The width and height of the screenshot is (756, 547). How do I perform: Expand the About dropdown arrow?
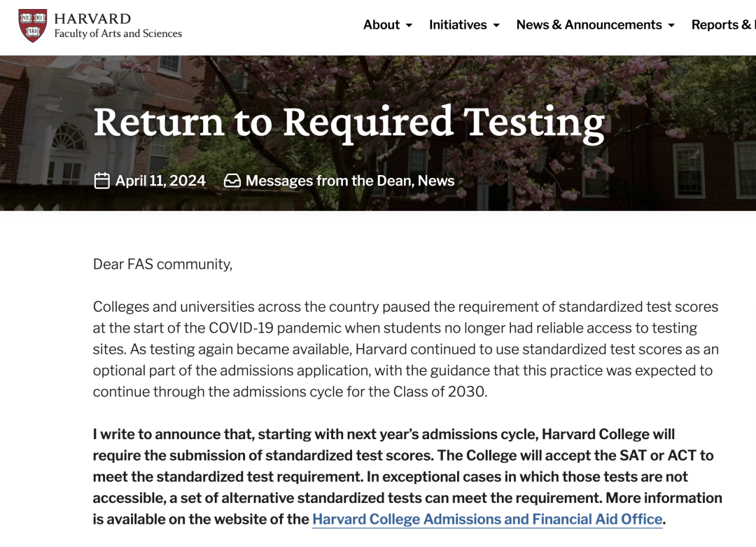coord(409,26)
